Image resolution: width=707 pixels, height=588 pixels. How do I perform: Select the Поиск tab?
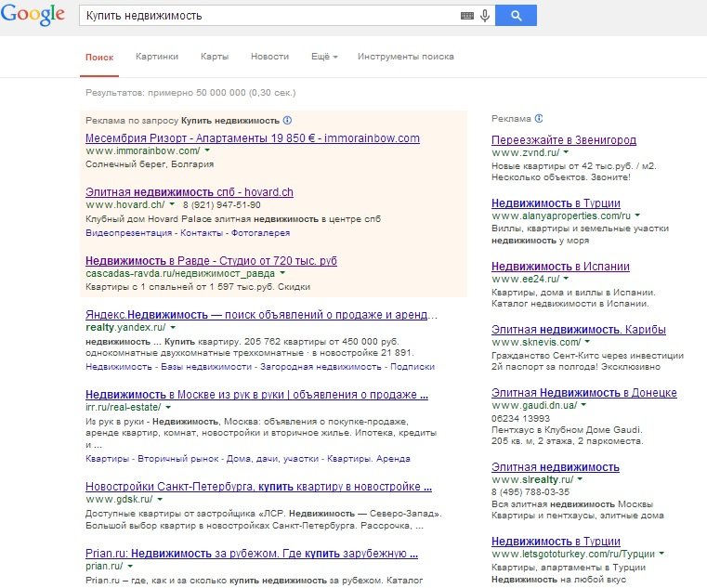coord(99,58)
